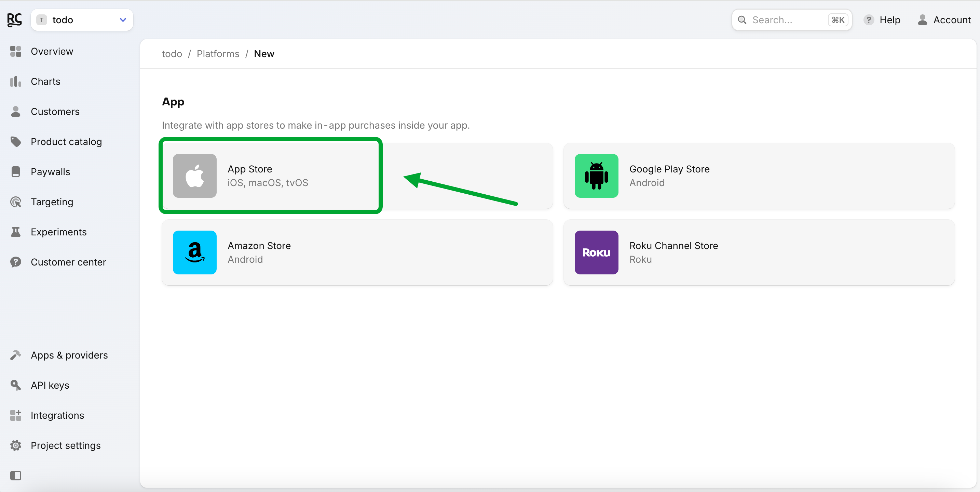Image resolution: width=980 pixels, height=492 pixels.
Task: Click the Project settings gear icon
Action: click(16, 445)
